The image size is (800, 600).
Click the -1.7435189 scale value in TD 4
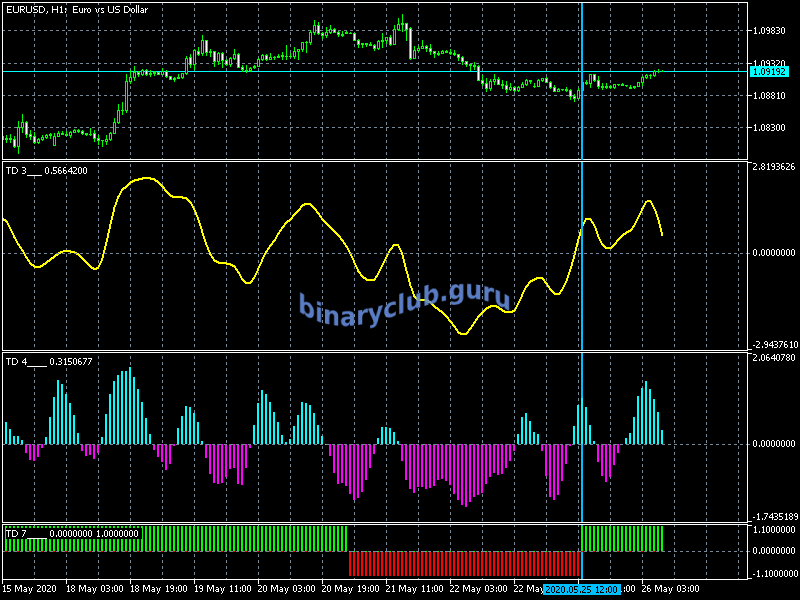pyautogui.click(x=773, y=516)
